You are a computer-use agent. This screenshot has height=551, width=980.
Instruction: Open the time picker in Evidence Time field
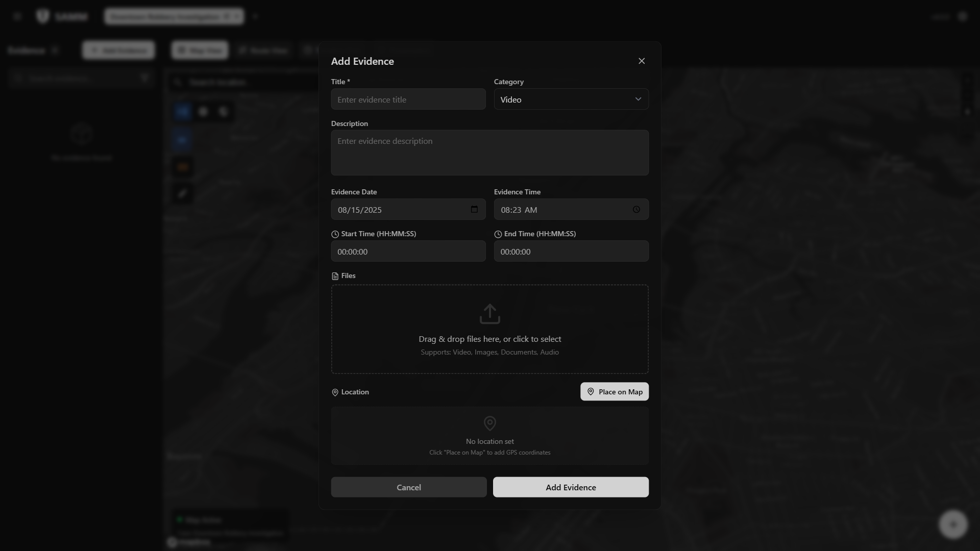coord(636,209)
